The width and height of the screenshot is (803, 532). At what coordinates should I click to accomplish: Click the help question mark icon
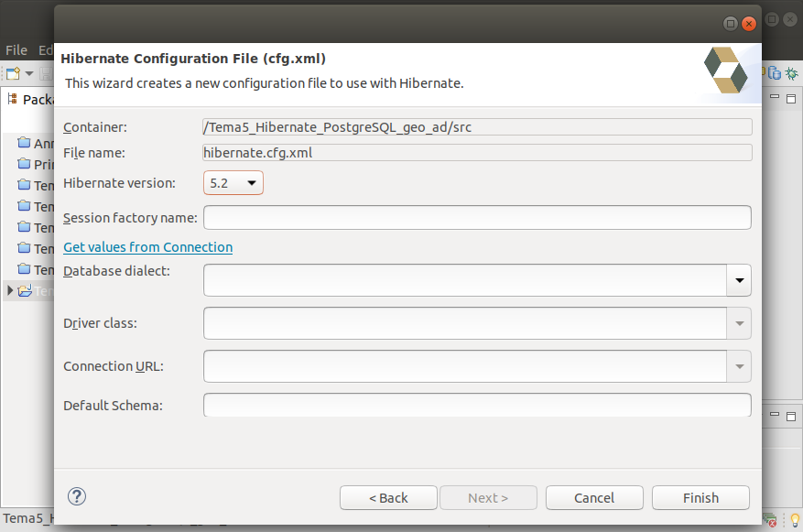(77, 496)
